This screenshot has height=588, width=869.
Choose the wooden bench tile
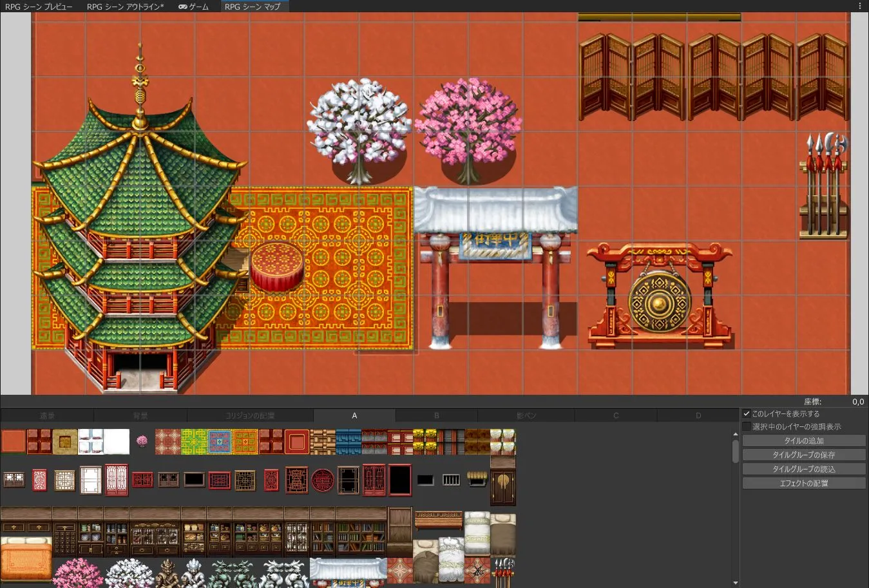(x=438, y=520)
